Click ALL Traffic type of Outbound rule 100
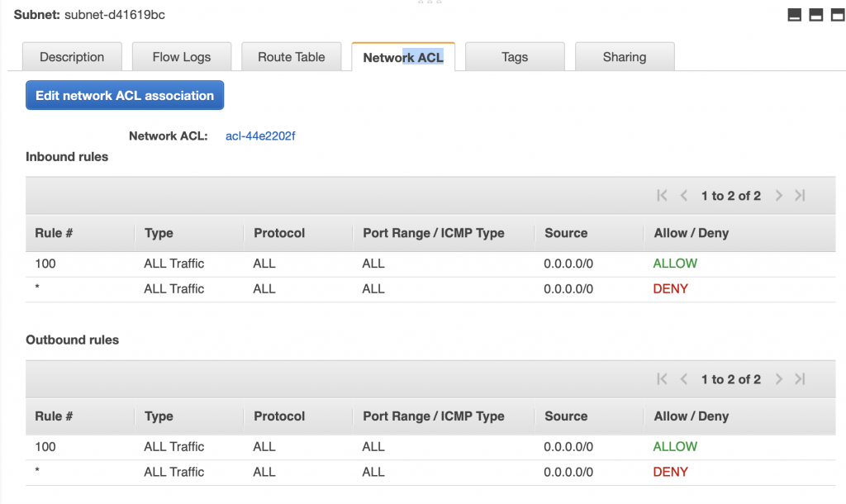846x504 pixels. (x=173, y=447)
